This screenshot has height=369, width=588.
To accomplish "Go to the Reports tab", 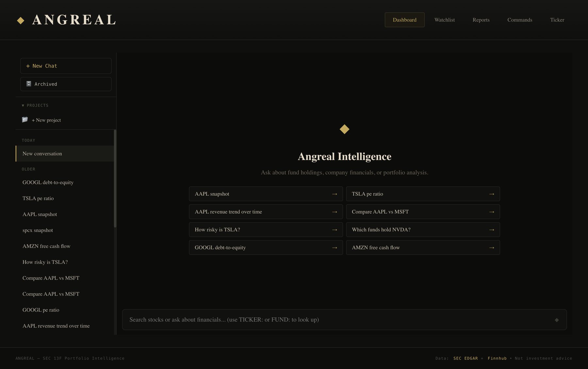I will click(x=481, y=20).
